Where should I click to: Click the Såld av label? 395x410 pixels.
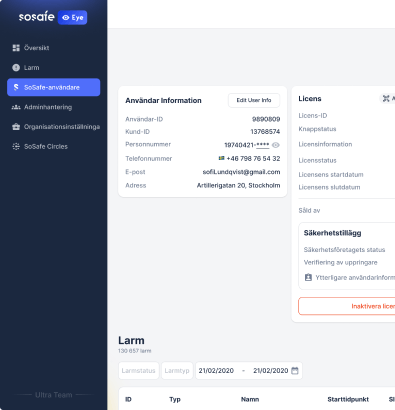point(309,210)
